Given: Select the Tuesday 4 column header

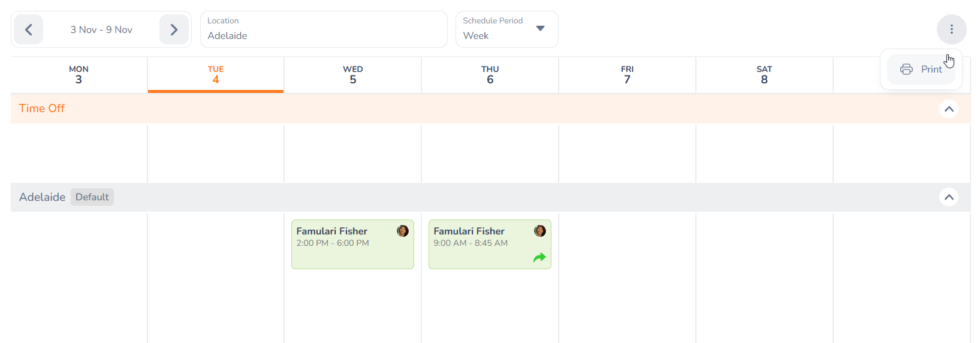Looking at the screenshot, I should (x=216, y=75).
